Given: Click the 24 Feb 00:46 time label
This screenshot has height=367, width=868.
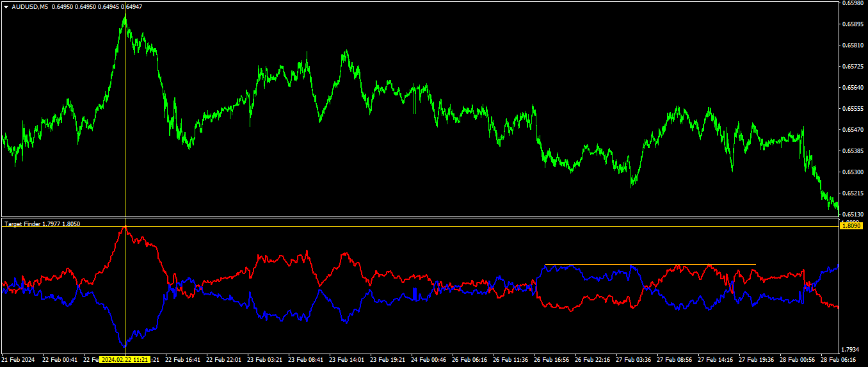Looking at the screenshot, I should (x=428, y=360).
